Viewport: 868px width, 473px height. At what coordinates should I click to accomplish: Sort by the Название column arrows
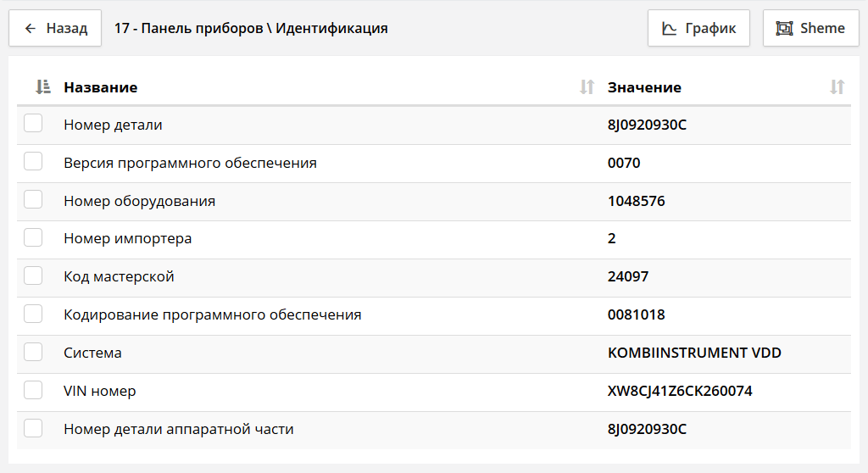click(587, 86)
